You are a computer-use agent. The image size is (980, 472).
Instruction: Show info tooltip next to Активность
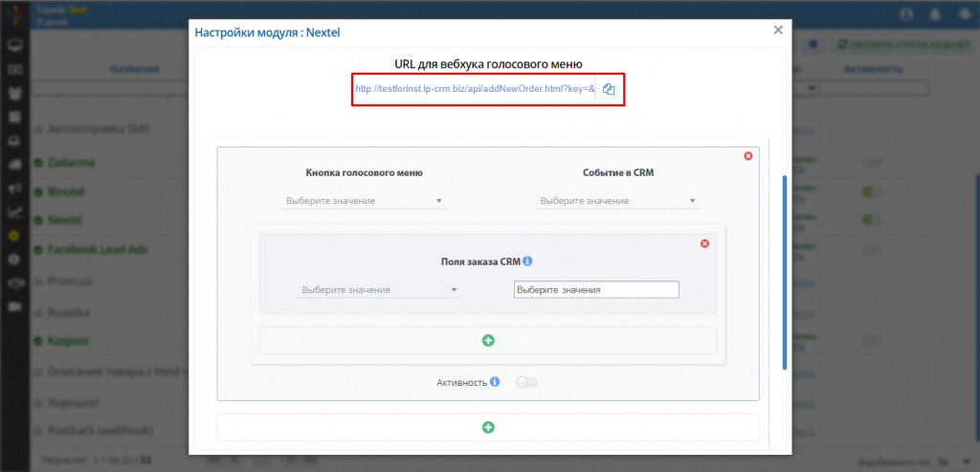coord(495,381)
